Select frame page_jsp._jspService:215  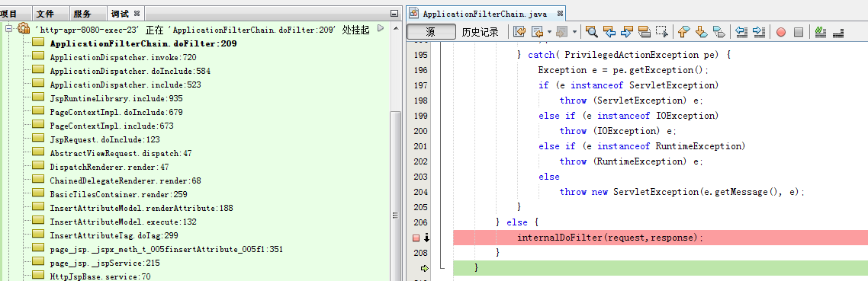coord(104,263)
